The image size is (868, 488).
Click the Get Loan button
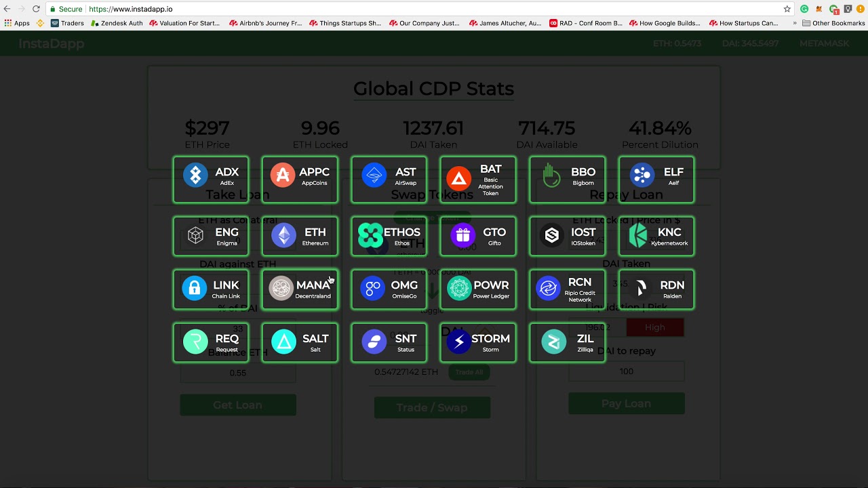point(238,405)
